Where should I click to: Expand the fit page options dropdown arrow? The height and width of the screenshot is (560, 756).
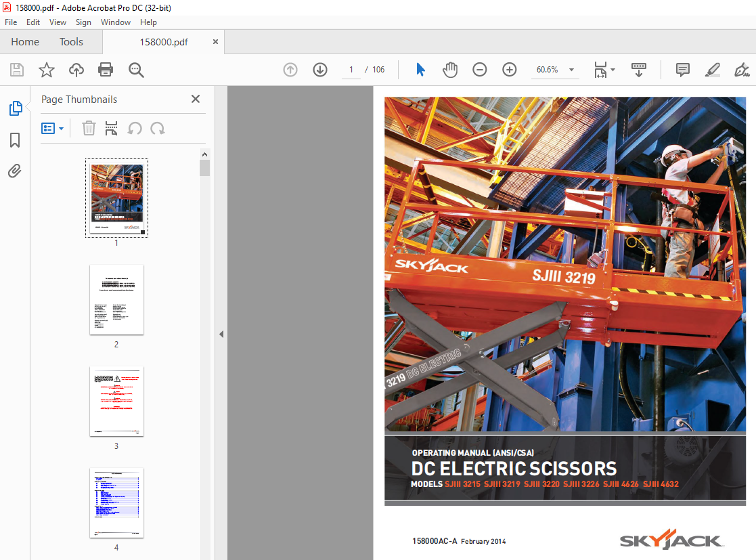pos(613,70)
